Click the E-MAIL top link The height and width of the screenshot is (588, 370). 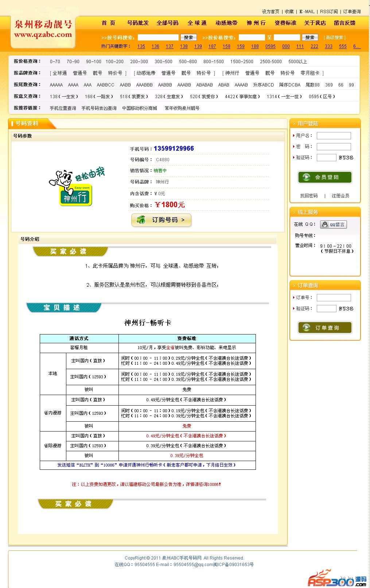307,12
